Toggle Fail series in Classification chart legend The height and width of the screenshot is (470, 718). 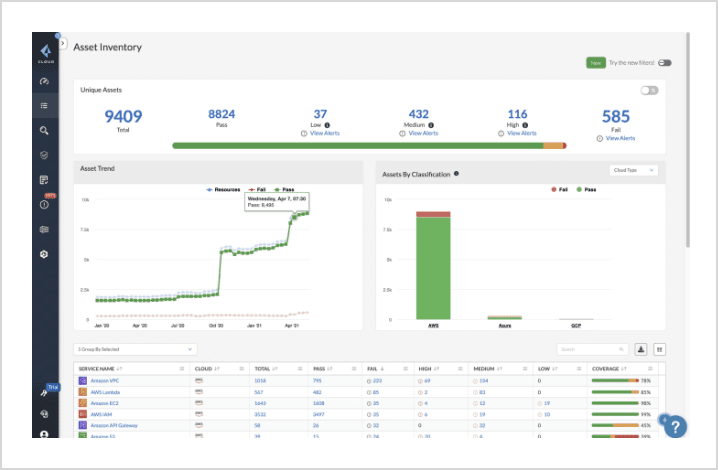559,190
